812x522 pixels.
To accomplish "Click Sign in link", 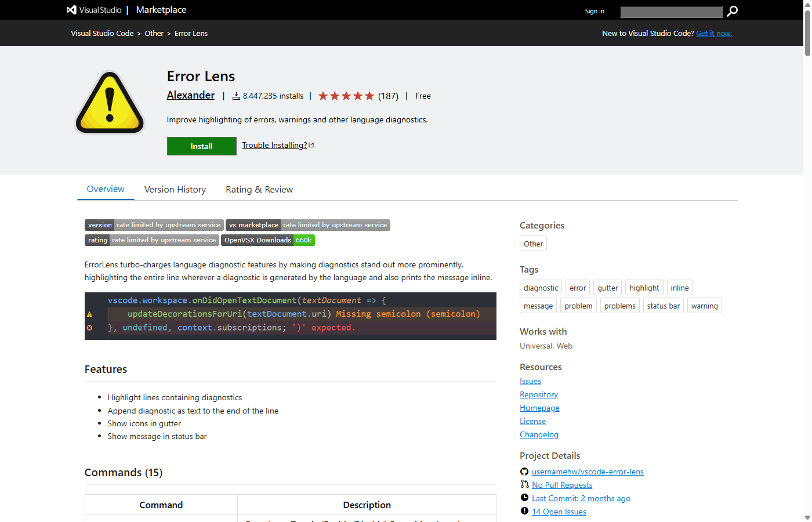I will [x=594, y=11].
